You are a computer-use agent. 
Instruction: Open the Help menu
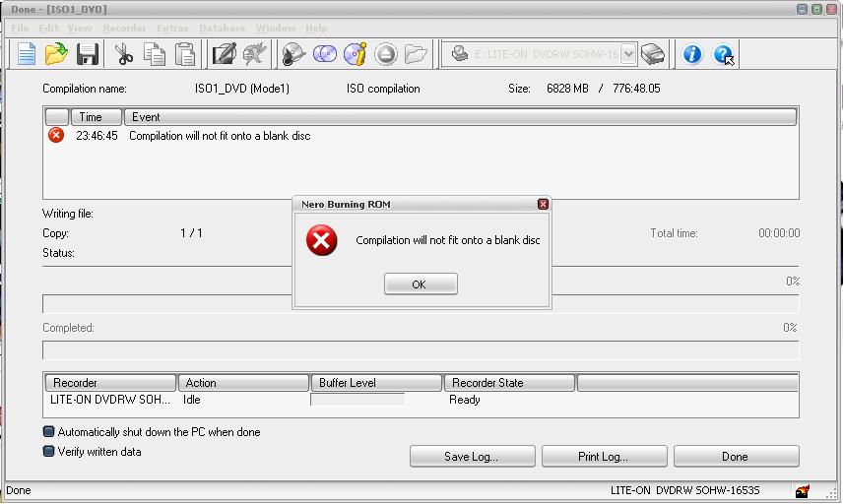click(x=316, y=28)
